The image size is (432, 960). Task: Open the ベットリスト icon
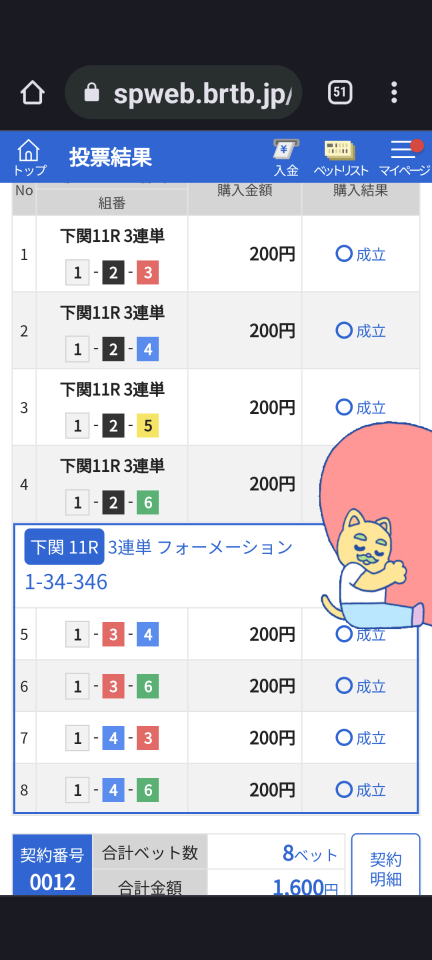[x=341, y=157]
